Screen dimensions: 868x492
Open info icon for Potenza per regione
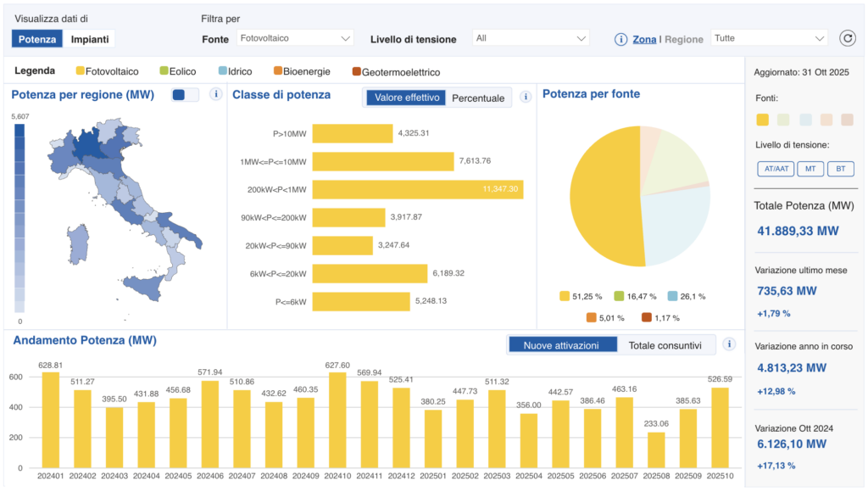pyautogui.click(x=216, y=95)
